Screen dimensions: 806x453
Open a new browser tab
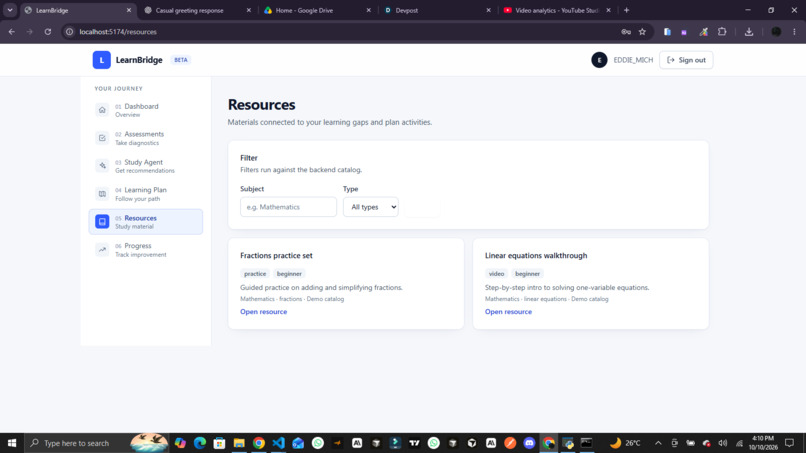(x=626, y=10)
